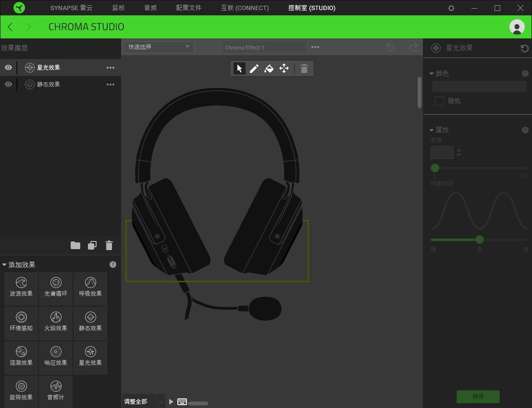Go back with the left arrow
The height and width of the screenshot is (408, 532).
10,27
